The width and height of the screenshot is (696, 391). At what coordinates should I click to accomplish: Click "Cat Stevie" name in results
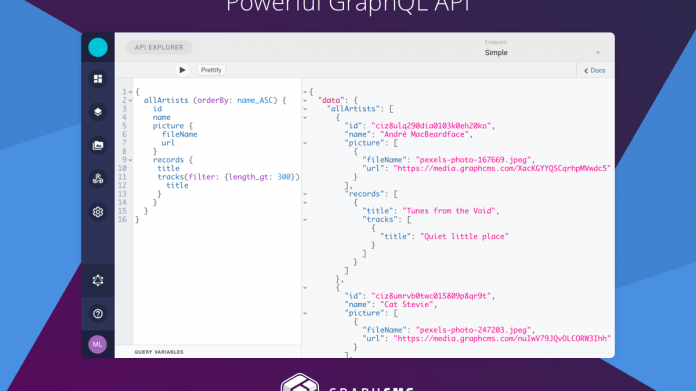407,304
